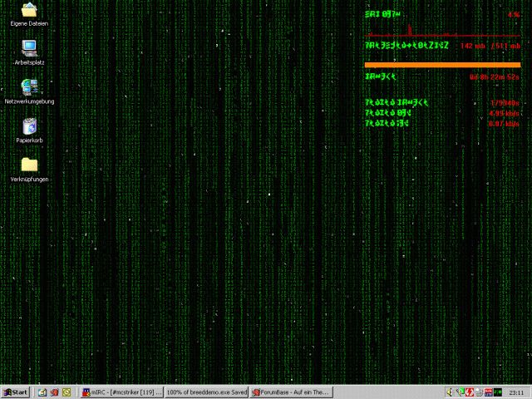Click the volume speaker tray icon
This screenshot has width=532, height=399.
click(449, 392)
